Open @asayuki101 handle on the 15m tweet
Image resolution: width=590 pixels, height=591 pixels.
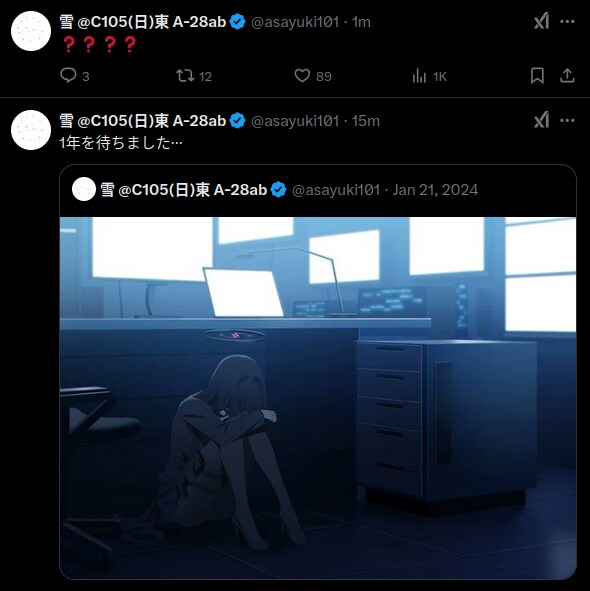click(x=295, y=121)
